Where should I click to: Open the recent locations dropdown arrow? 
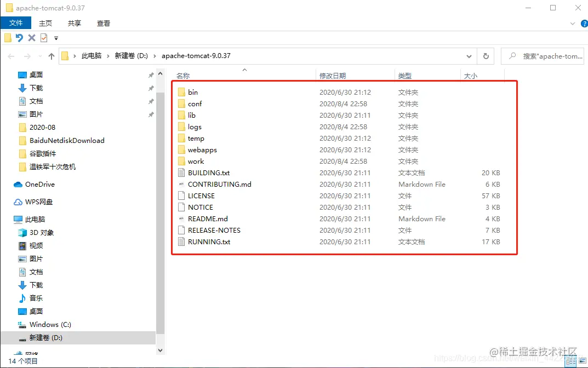click(40, 56)
